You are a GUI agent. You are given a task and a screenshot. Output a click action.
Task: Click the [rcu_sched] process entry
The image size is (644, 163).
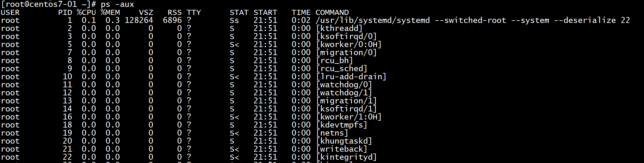(341, 69)
